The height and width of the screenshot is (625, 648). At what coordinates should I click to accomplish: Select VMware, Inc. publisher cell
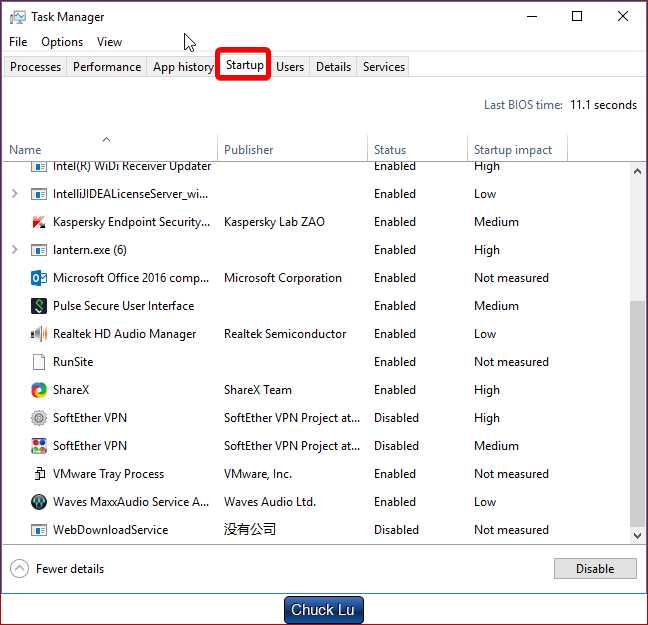258,474
